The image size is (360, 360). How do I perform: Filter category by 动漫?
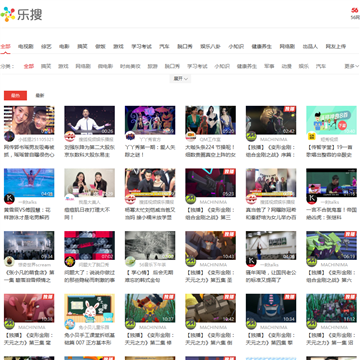(x=286, y=66)
